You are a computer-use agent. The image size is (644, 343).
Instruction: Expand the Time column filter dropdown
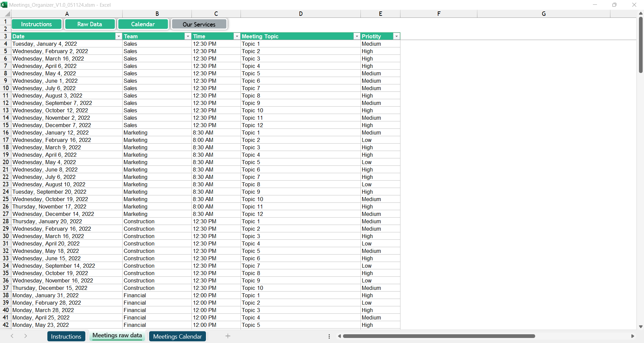point(237,36)
